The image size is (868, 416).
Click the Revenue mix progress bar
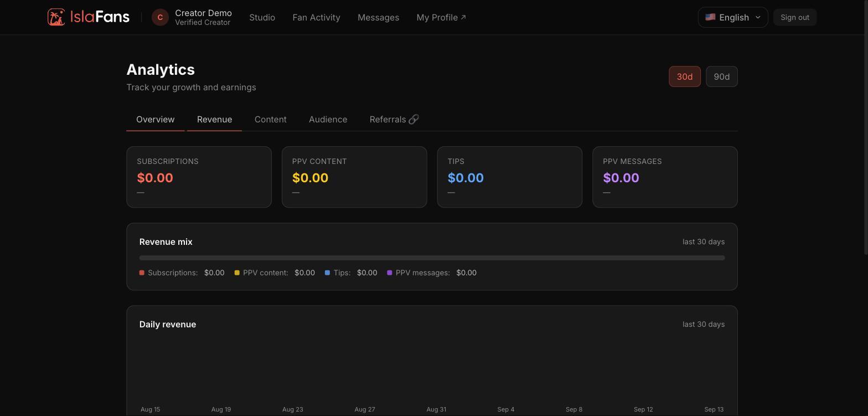click(432, 258)
